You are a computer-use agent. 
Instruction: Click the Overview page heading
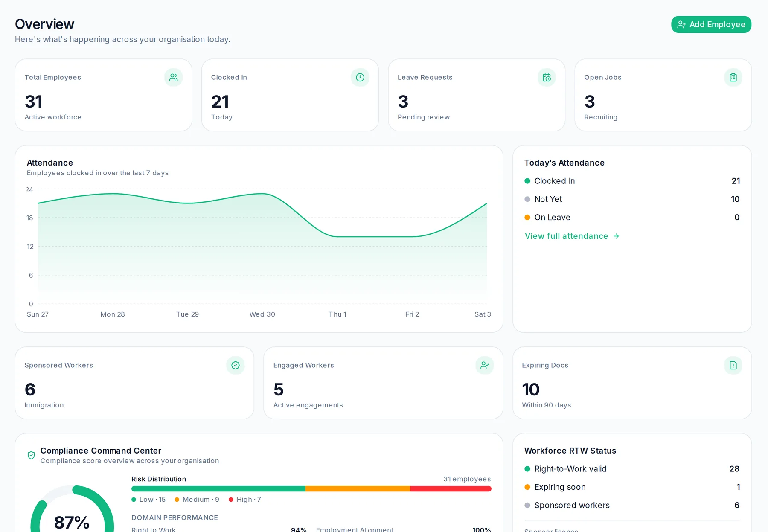click(44, 24)
